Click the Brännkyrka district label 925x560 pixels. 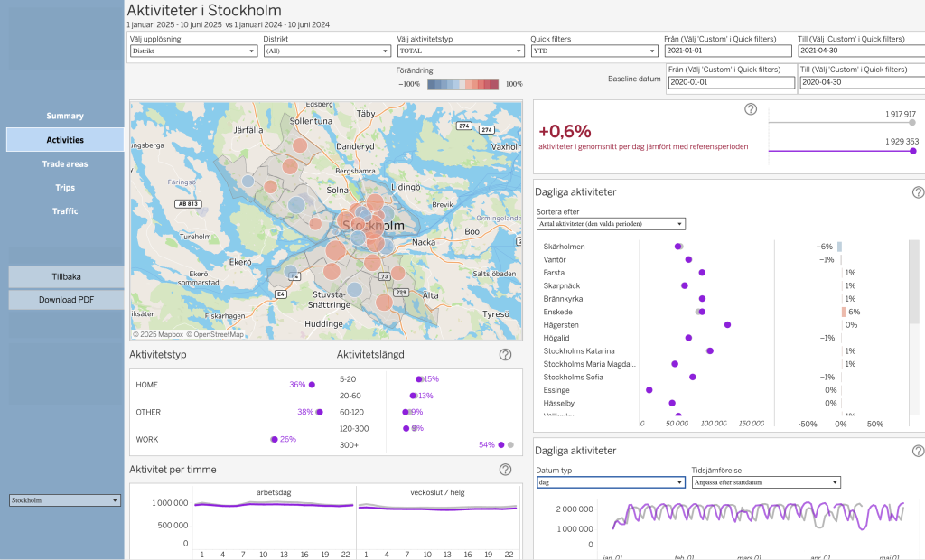point(563,299)
